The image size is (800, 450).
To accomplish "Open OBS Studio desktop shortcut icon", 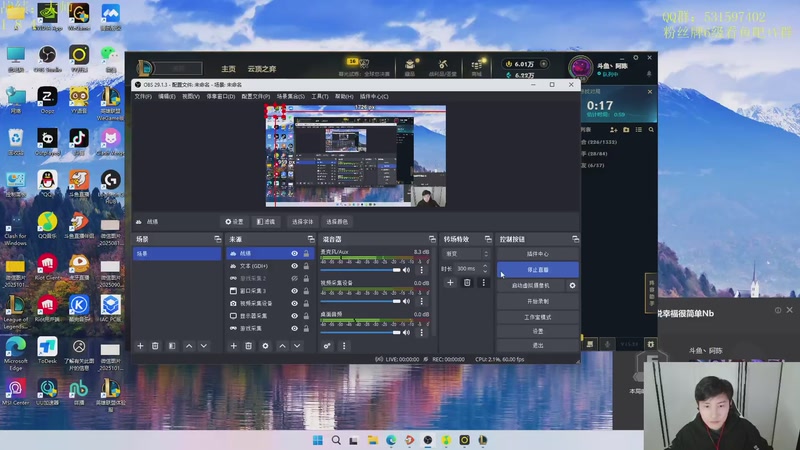I will (47, 58).
